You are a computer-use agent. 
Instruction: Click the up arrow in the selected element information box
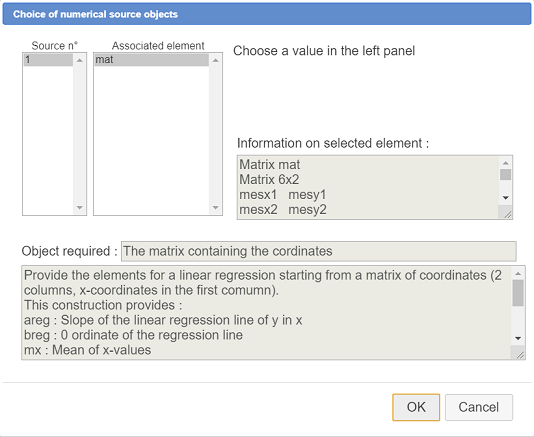click(505, 163)
